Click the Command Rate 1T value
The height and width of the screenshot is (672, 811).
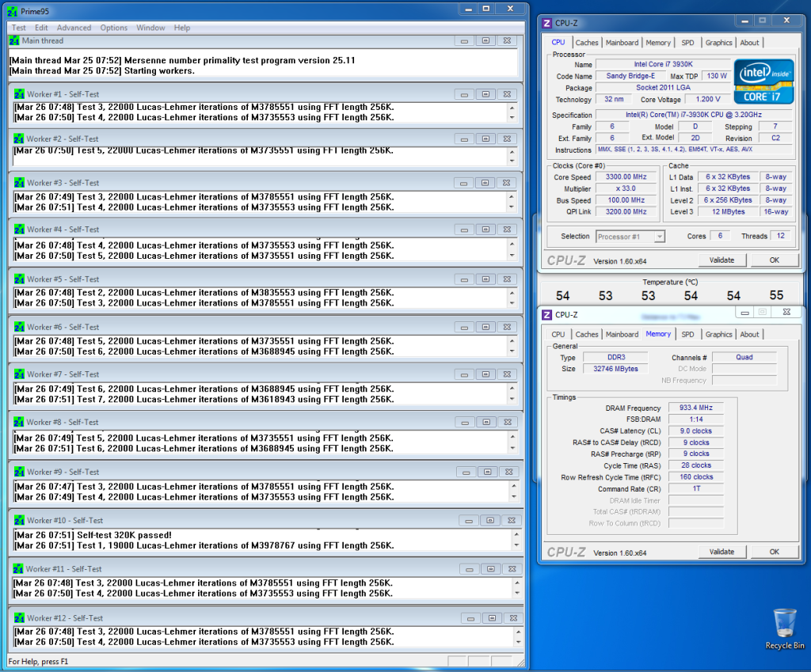click(695, 488)
